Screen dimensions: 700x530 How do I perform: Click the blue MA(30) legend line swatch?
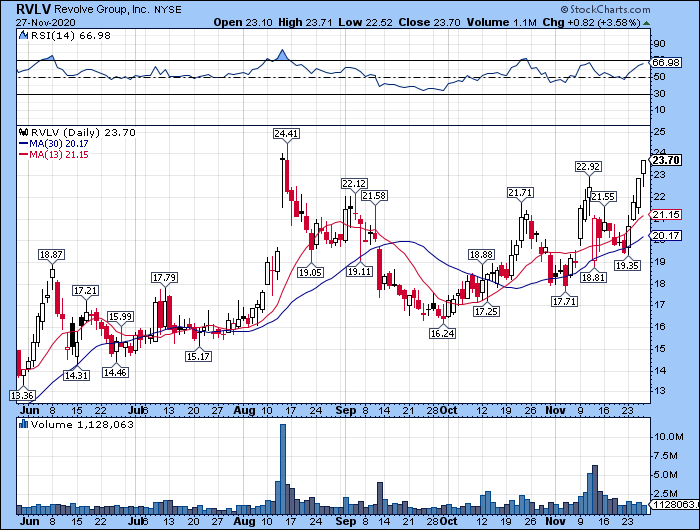click(24, 144)
